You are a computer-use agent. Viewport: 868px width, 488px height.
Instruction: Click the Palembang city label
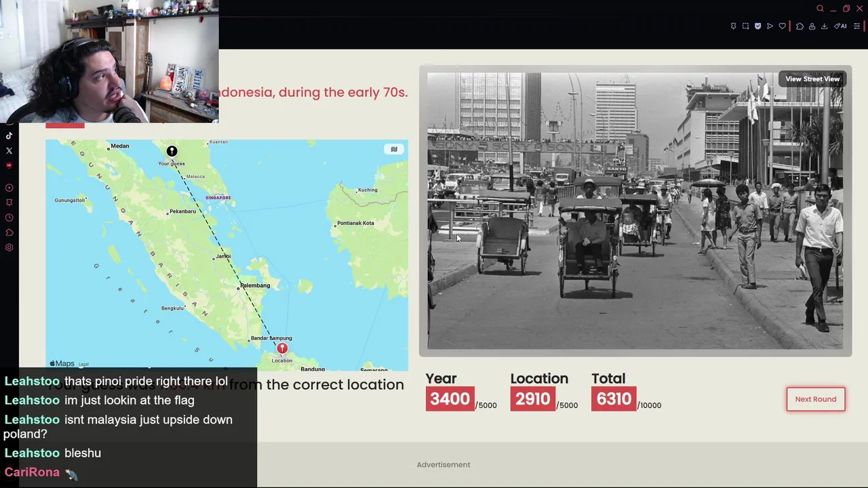point(255,285)
